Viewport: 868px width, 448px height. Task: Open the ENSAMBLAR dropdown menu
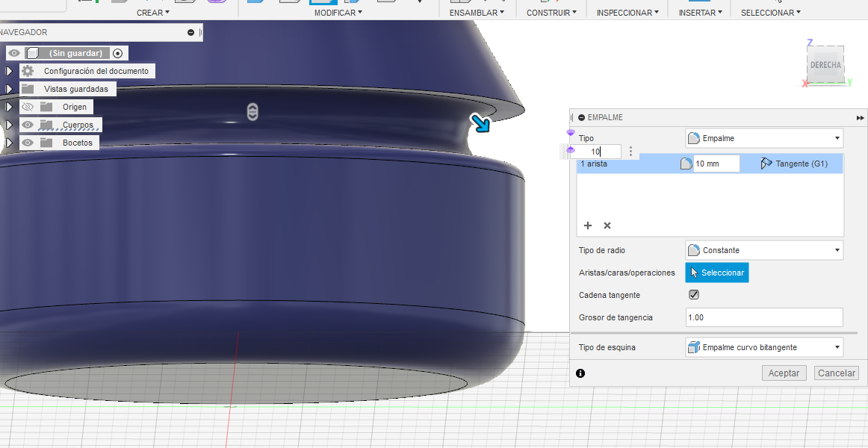[477, 12]
